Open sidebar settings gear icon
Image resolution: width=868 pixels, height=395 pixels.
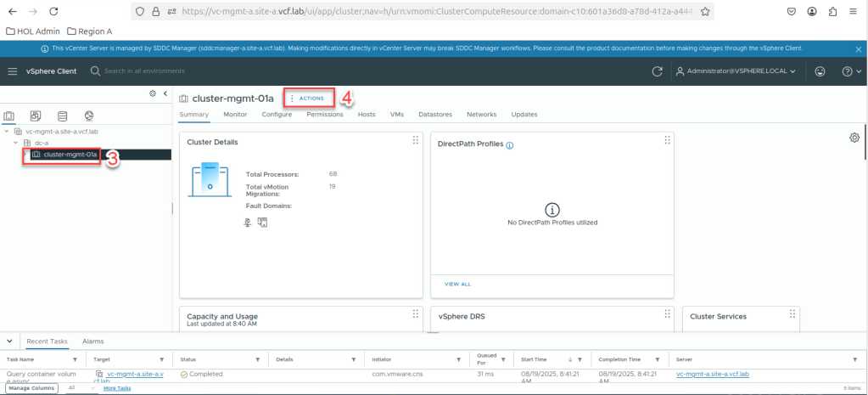tap(153, 93)
